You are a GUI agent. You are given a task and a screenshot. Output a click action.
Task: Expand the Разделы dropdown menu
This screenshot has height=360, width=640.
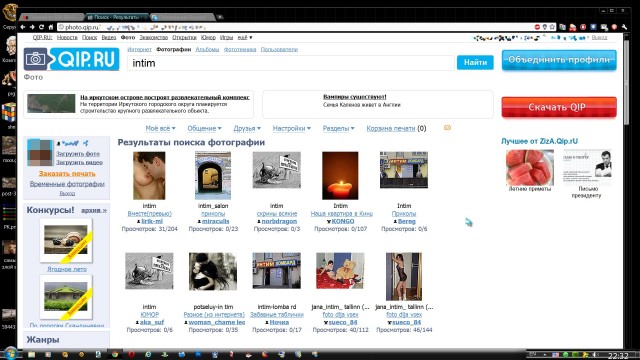tap(338, 128)
